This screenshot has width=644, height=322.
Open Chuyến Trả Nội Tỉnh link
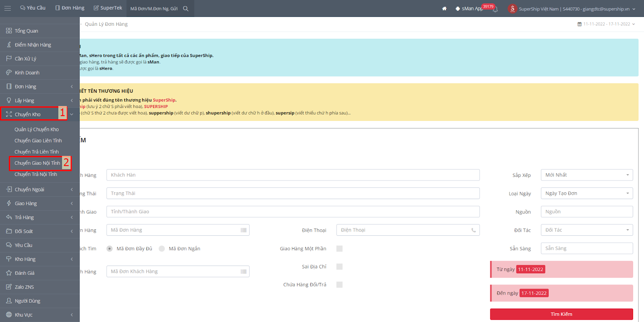coord(36,175)
